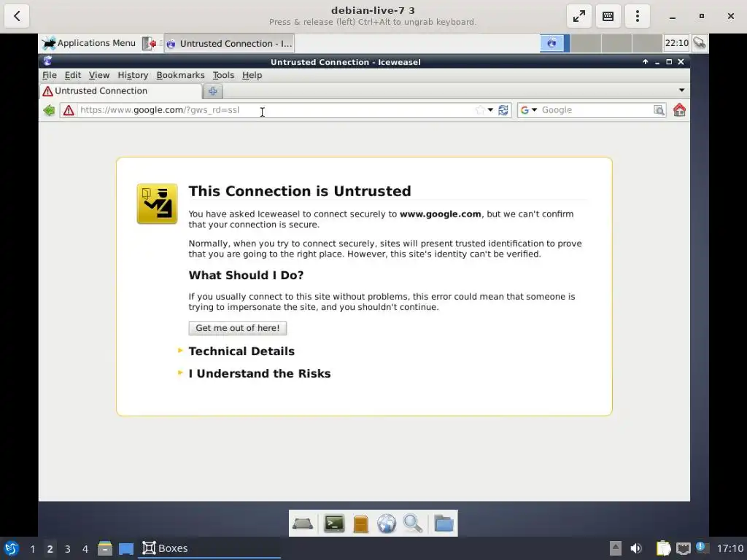Open the File menu
The height and width of the screenshot is (560, 747).
[50, 75]
